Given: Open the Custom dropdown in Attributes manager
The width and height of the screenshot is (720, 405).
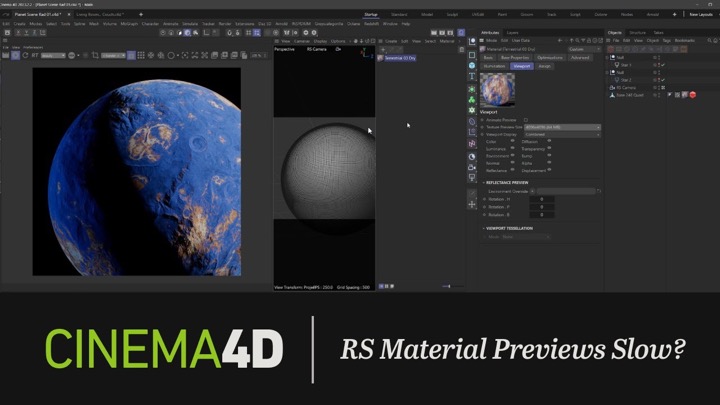Looking at the screenshot, I should [584, 49].
